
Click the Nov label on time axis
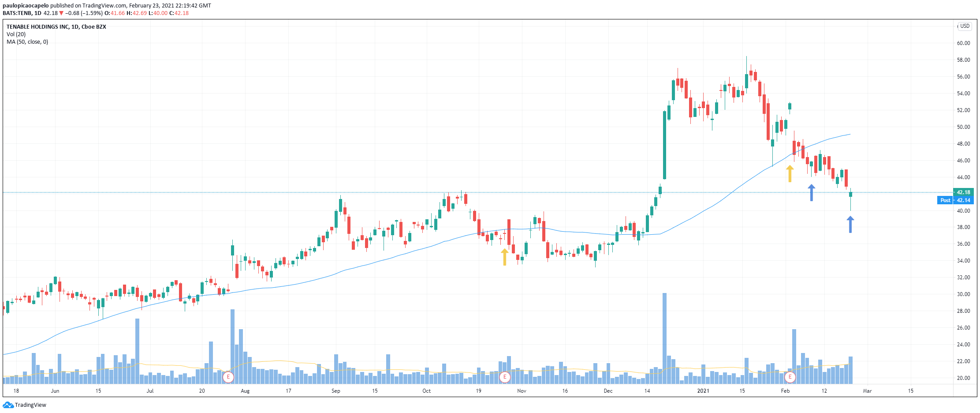click(x=522, y=391)
